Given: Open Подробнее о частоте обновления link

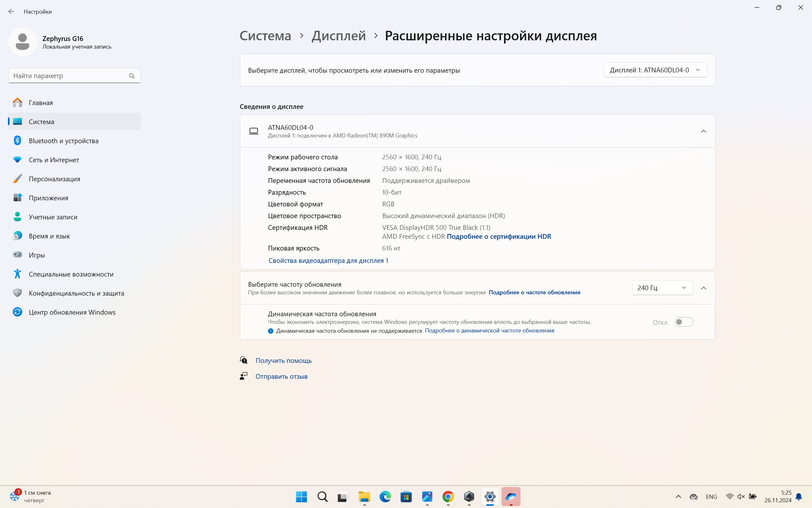Looking at the screenshot, I should pos(534,292).
